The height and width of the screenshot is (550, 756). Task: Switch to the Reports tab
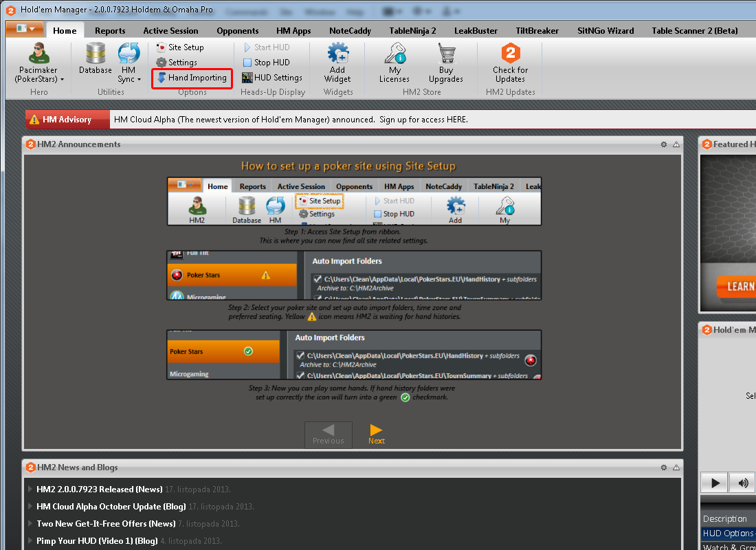pyautogui.click(x=110, y=31)
